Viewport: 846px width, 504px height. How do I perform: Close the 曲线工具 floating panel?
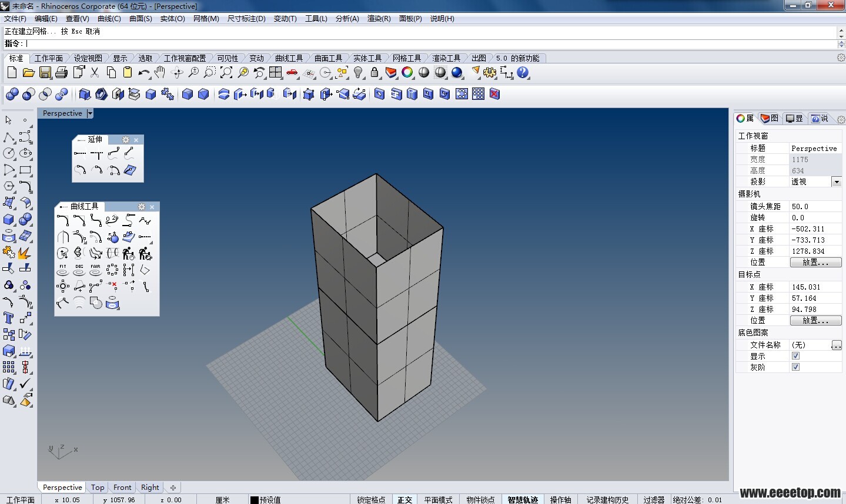point(152,207)
